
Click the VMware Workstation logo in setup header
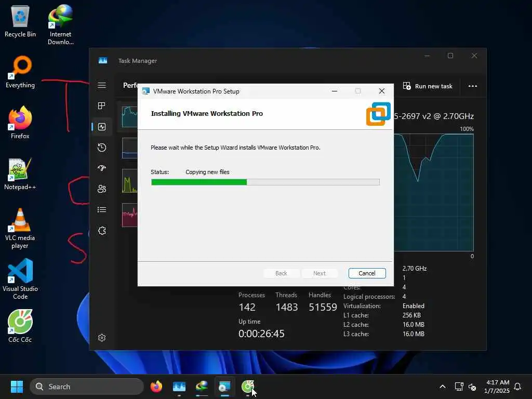(378, 114)
